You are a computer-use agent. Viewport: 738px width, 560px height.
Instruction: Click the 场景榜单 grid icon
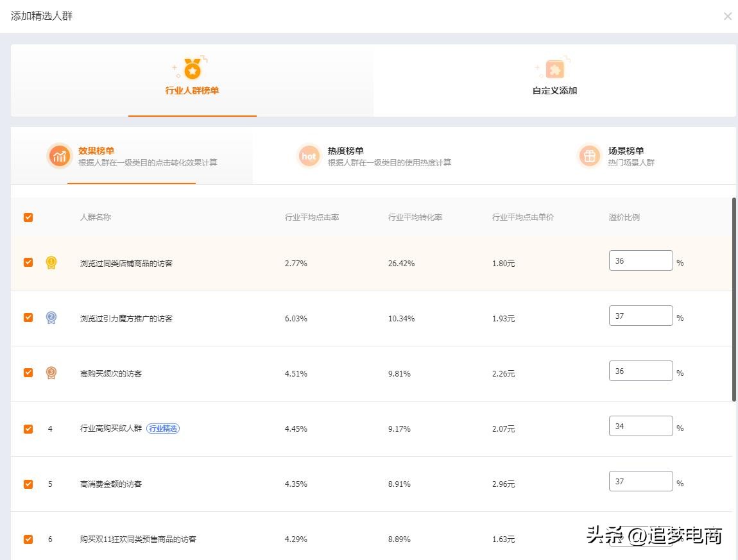point(589,155)
